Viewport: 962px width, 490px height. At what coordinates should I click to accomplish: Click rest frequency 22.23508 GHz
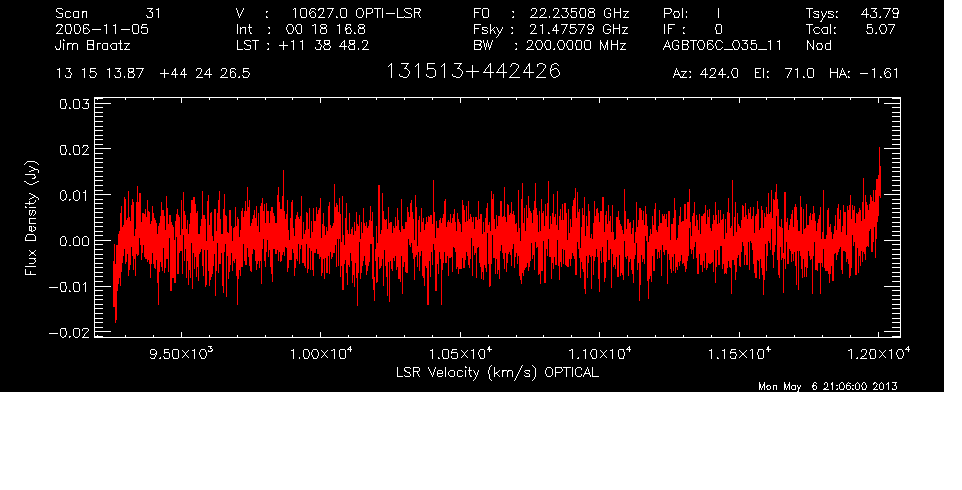(580, 13)
